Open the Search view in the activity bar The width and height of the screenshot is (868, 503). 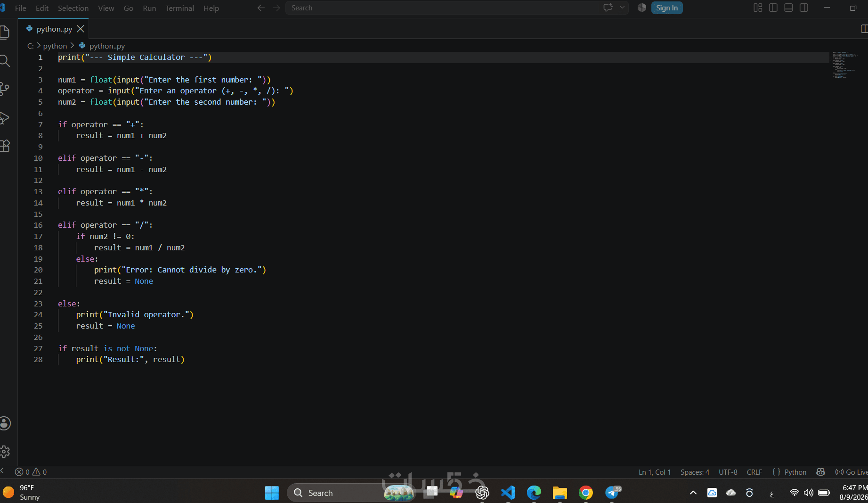click(5, 61)
